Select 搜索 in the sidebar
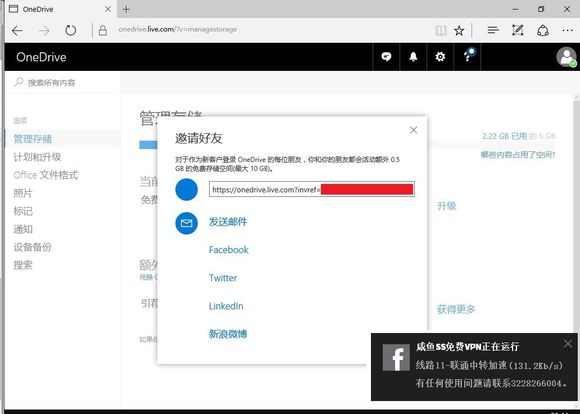Screen dimensions: 580x414 tap(23, 265)
